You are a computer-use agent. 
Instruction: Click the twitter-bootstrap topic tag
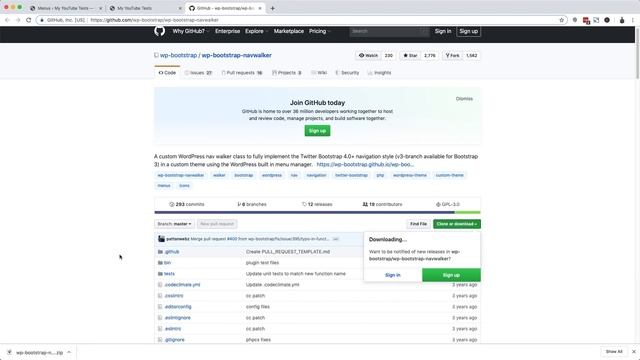351,175
